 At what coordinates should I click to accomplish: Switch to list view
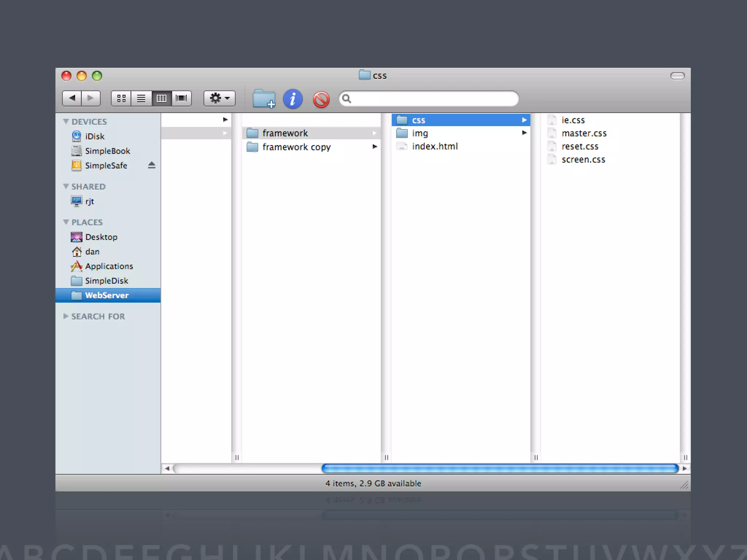(x=141, y=98)
